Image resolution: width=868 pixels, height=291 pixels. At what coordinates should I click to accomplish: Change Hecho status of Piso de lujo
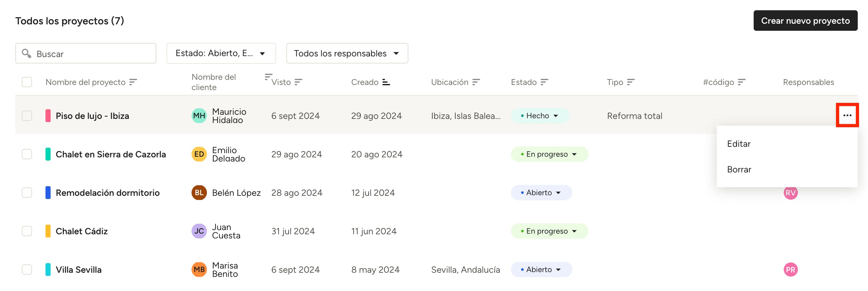(539, 116)
